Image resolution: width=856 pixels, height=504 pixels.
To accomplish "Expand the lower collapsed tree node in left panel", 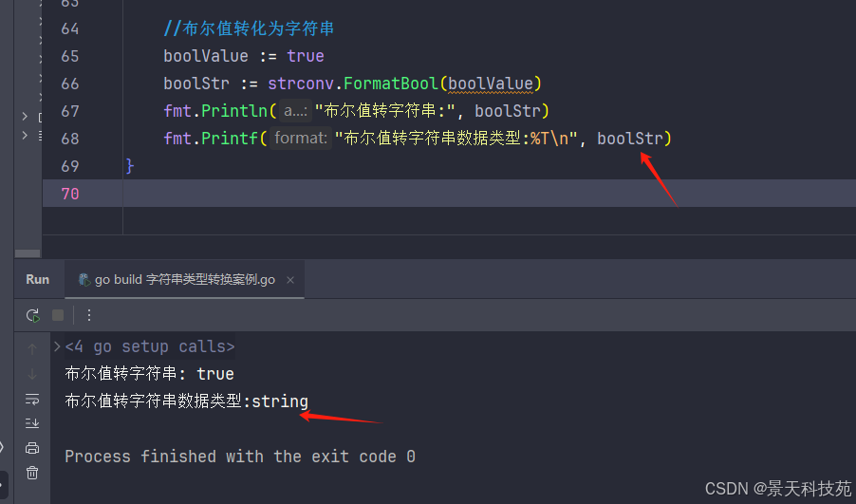I will [25, 136].
